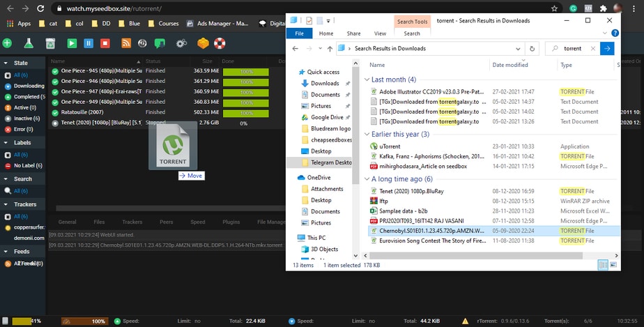Switch to the Files details tab
This screenshot has height=327, width=644.
point(99,222)
